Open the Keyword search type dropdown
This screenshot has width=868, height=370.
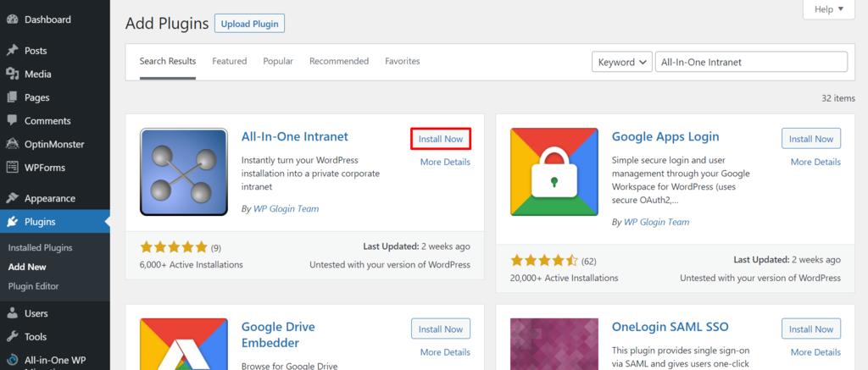(x=620, y=62)
